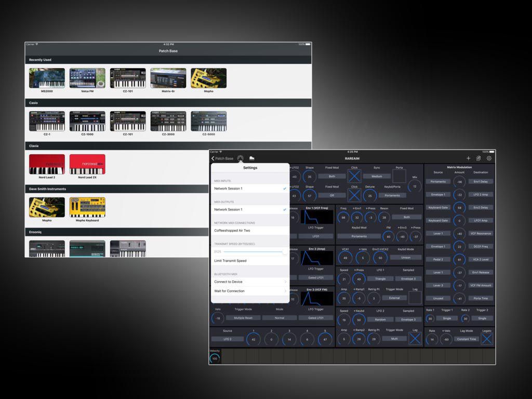Click the Rate 1 knob
This screenshot has height=399, width=532.
430,318
